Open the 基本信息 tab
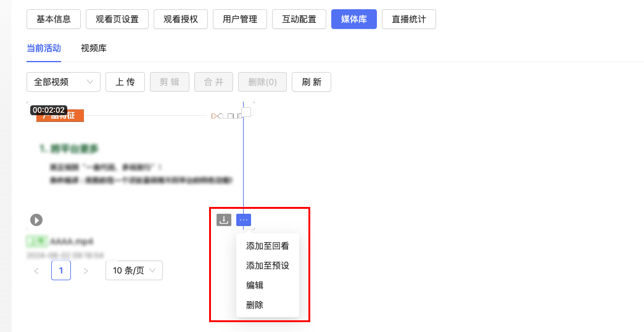Viewport: 644px width, 332px height. tap(54, 19)
